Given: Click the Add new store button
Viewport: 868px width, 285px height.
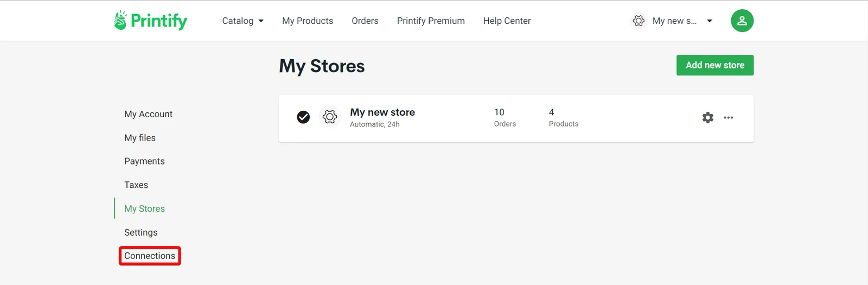Looking at the screenshot, I should pos(715,65).
